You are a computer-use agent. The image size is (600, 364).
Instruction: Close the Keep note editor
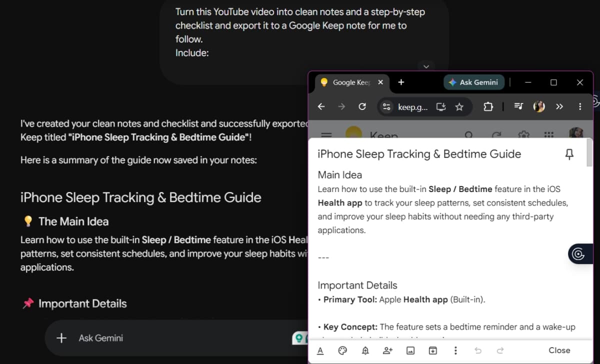click(559, 350)
